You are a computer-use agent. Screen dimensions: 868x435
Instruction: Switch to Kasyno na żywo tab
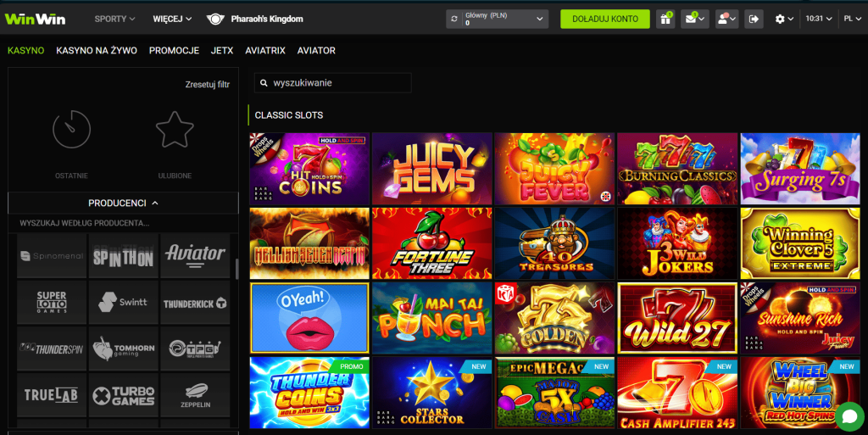(97, 50)
